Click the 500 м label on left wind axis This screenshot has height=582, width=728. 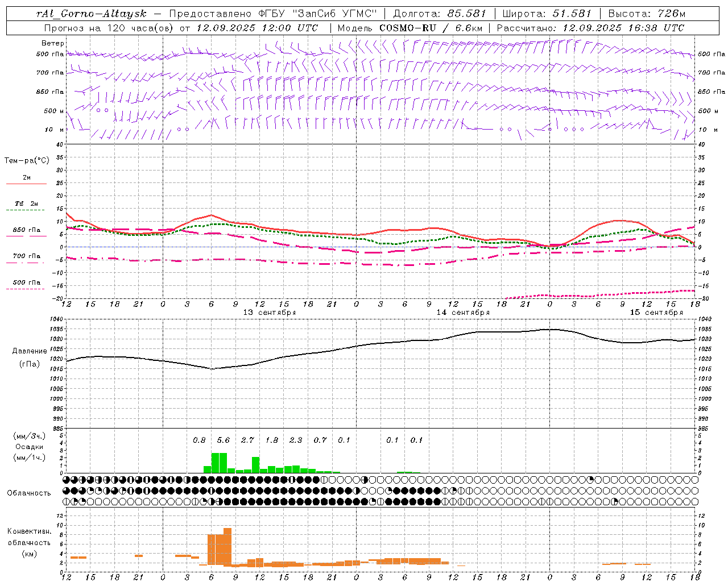coord(55,111)
